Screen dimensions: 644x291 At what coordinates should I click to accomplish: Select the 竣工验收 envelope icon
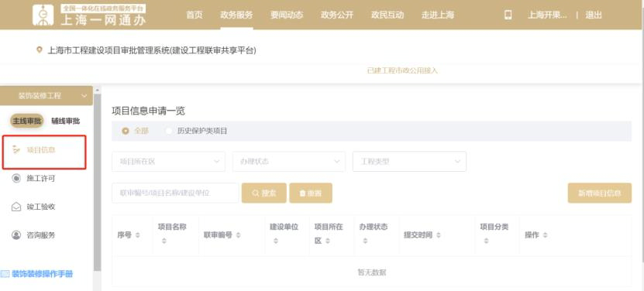click(x=16, y=207)
